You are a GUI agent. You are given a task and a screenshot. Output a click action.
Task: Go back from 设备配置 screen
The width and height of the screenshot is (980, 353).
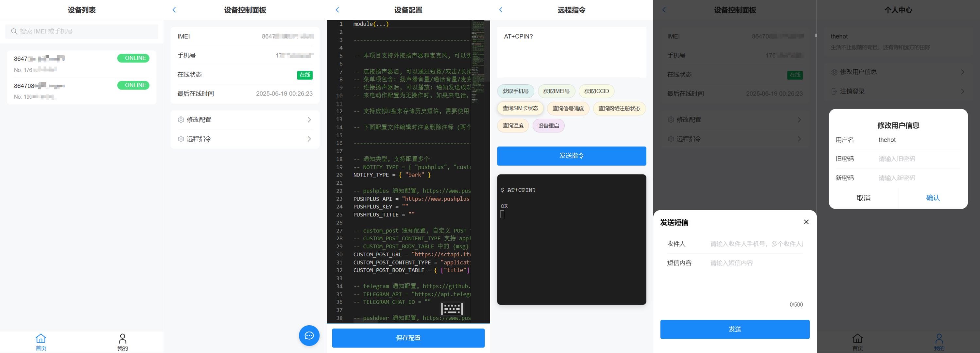tap(337, 10)
